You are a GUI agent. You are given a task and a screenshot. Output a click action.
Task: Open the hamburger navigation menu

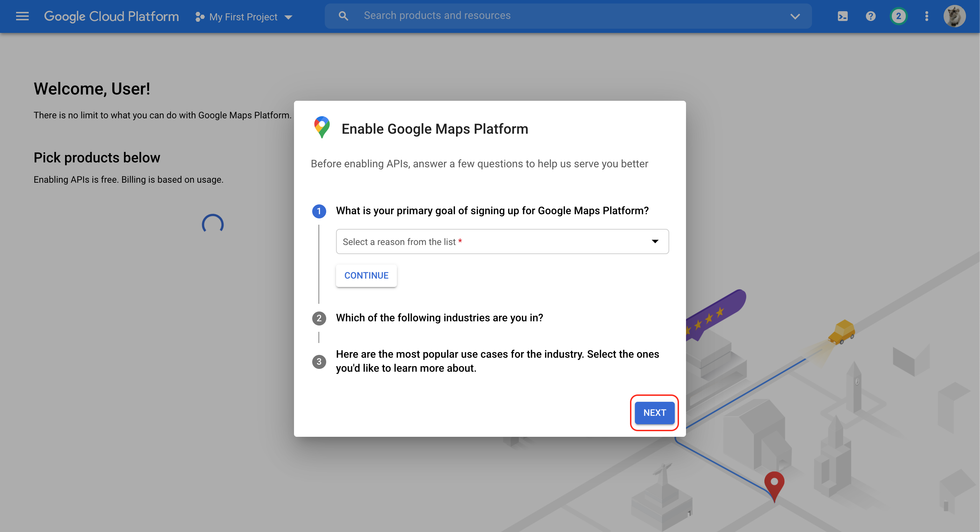(22, 16)
